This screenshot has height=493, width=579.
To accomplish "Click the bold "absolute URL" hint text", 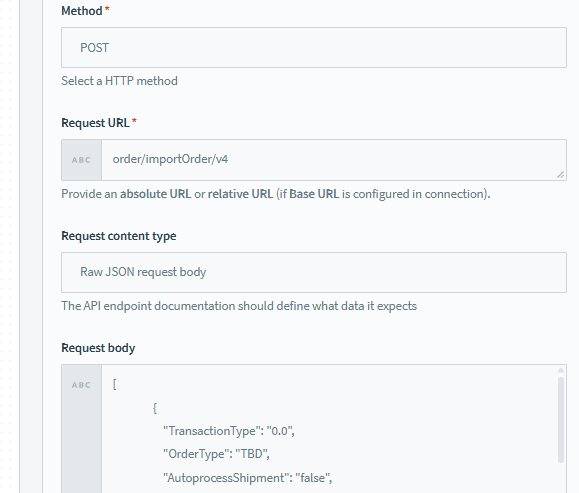I will 155,194.
